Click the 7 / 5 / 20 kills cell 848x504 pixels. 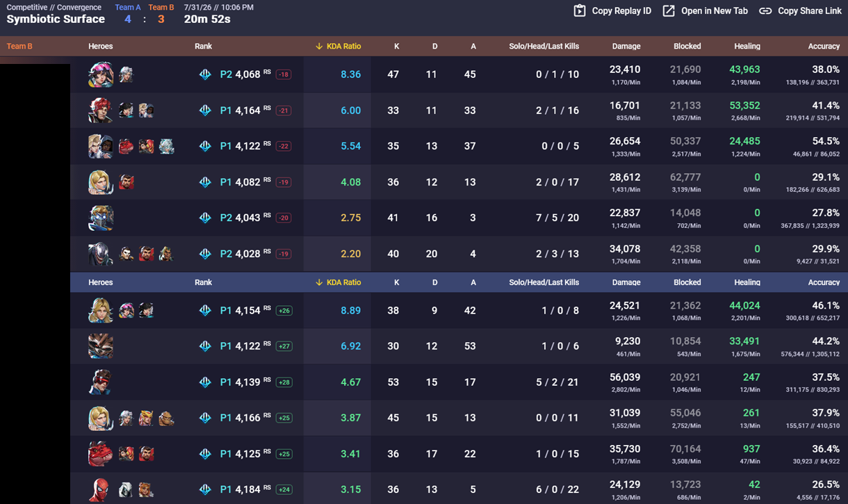tap(557, 218)
